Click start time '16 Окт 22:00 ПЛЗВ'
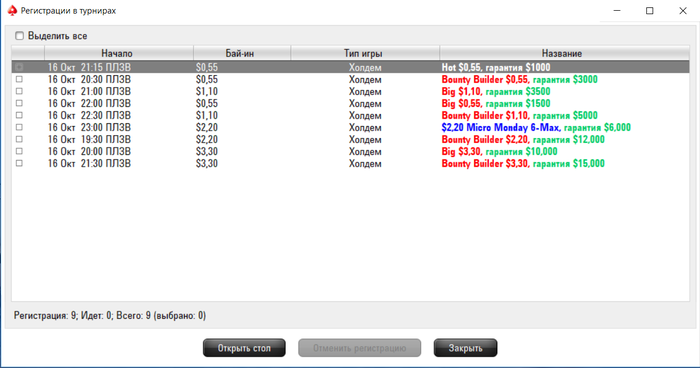This screenshot has height=368, width=700. point(89,104)
